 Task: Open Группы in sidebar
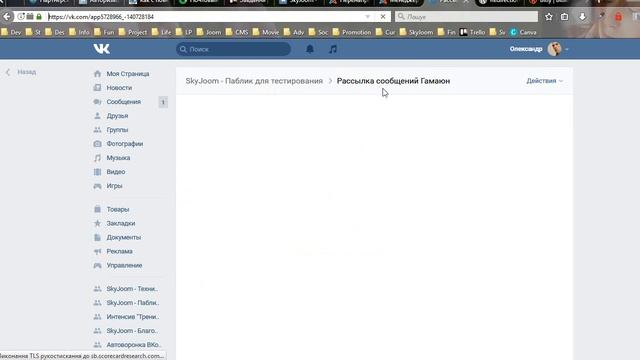117,130
